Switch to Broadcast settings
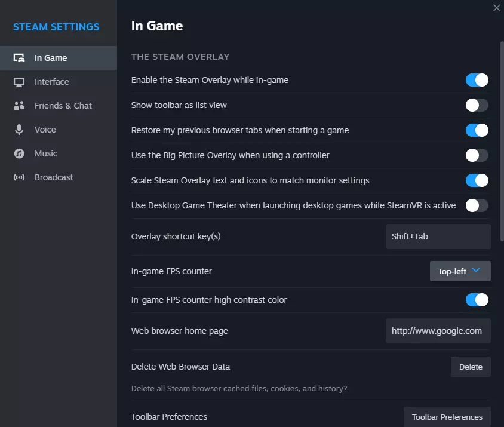The width and height of the screenshot is (504, 427). (54, 177)
